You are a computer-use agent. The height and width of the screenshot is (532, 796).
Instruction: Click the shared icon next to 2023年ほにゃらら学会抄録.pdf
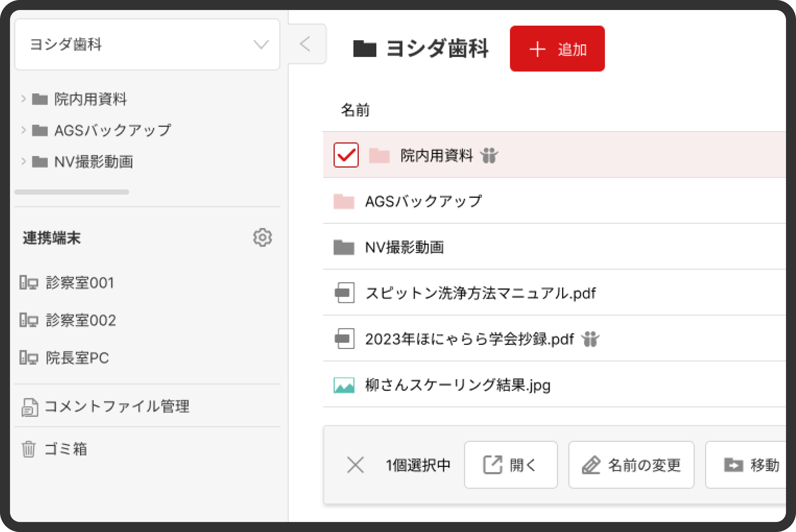tap(590, 339)
